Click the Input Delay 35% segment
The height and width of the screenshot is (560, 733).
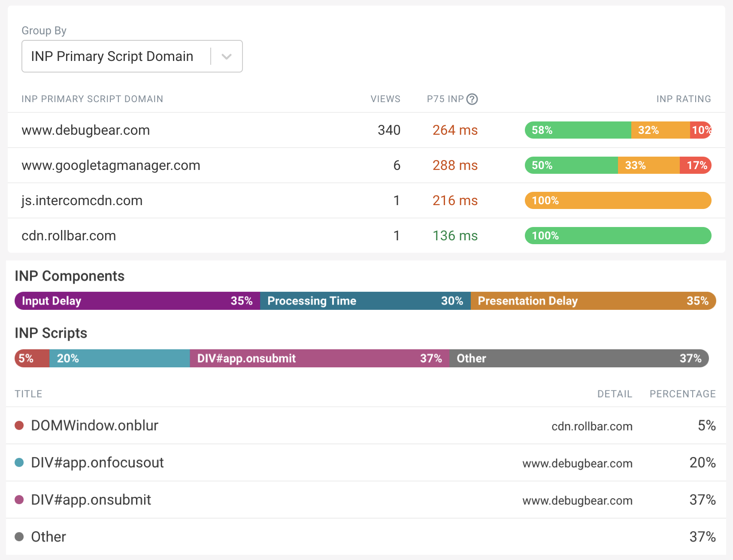137,301
